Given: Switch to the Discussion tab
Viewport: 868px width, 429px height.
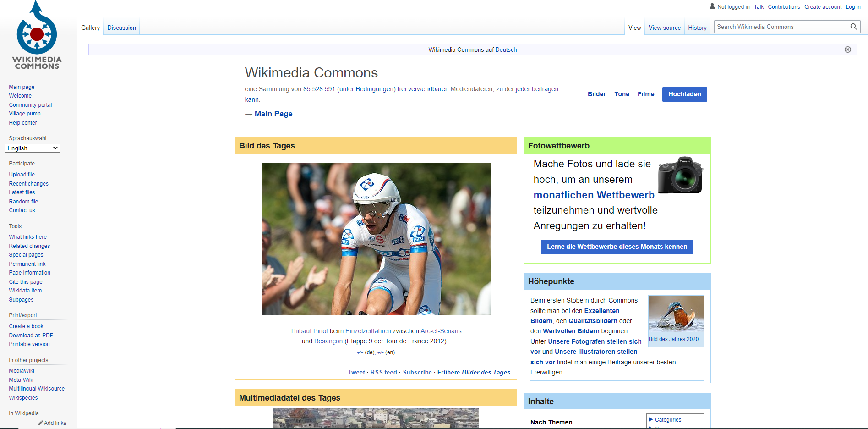Looking at the screenshot, I should (x=121, y=27).
